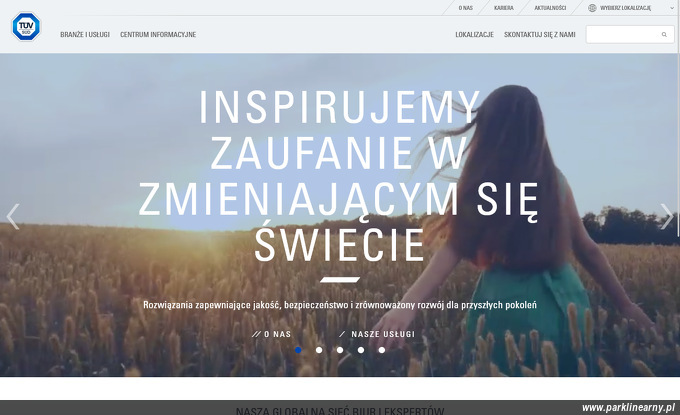Viewport: 680px width, 415px height.
Task: Select the third carousel dot
Action: tap(340, 350)
